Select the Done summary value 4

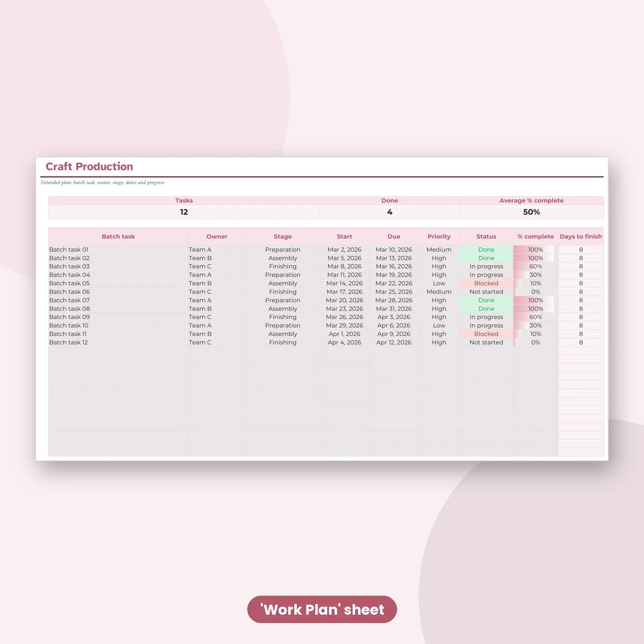coord(390,212)
